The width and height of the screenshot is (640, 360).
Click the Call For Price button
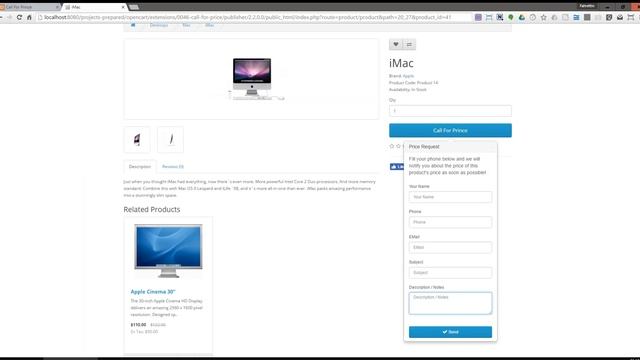(450, 130)
